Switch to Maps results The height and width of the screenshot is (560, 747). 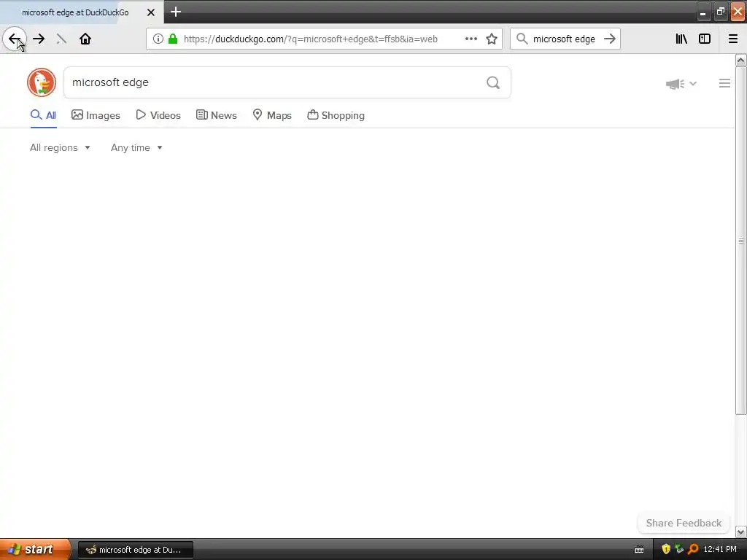pyautogui.click(x=272, y=115)
